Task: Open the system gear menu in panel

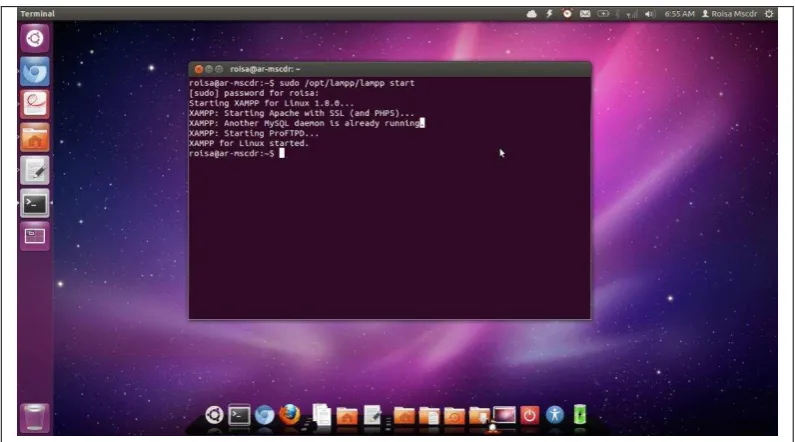Action: point(769,14)
